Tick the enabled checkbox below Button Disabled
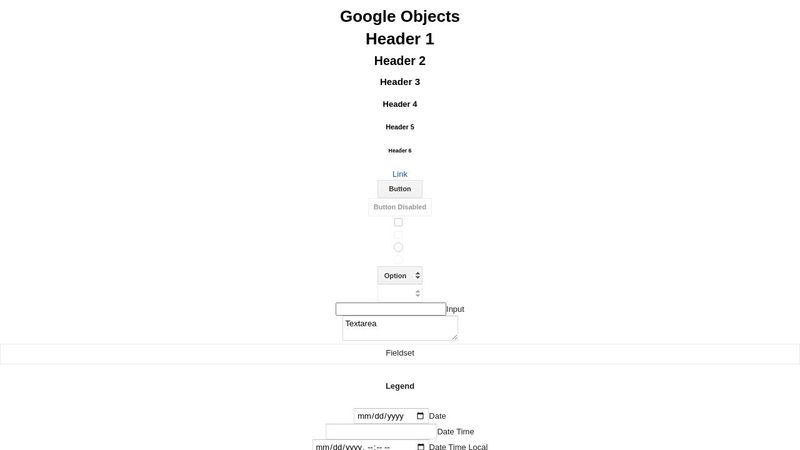 click(398, 222)
